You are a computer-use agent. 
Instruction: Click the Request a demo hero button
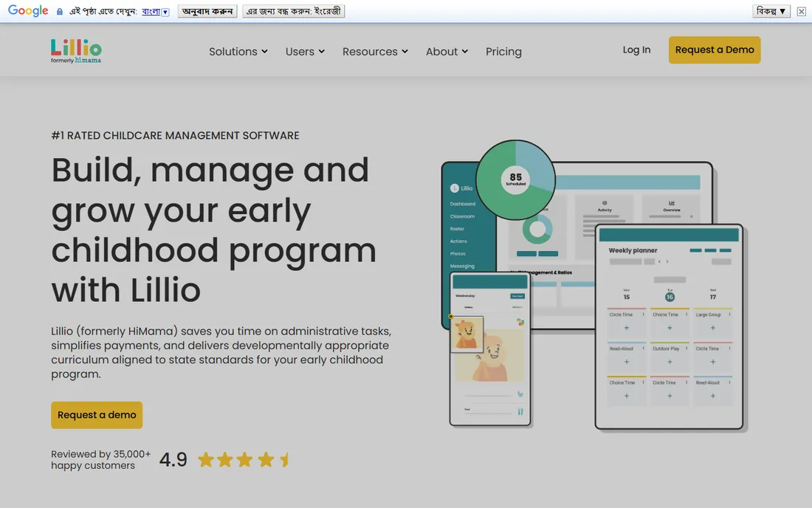pyautogui.click(x=97, y=415)
